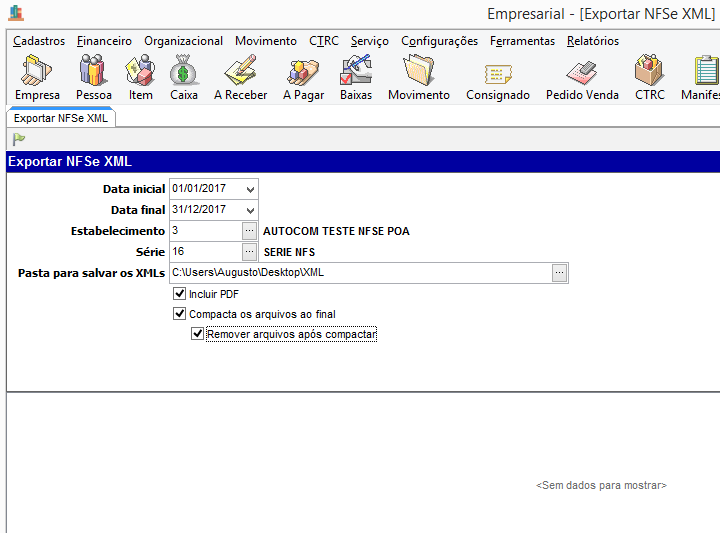Browse for the XML save folder
The image size is (720, 533).
[560, 273]
